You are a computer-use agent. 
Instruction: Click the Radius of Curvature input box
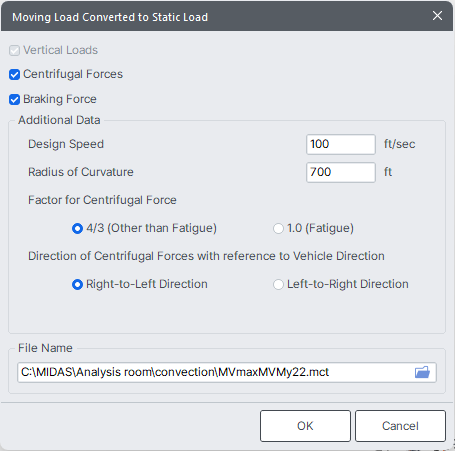[341, 172]
